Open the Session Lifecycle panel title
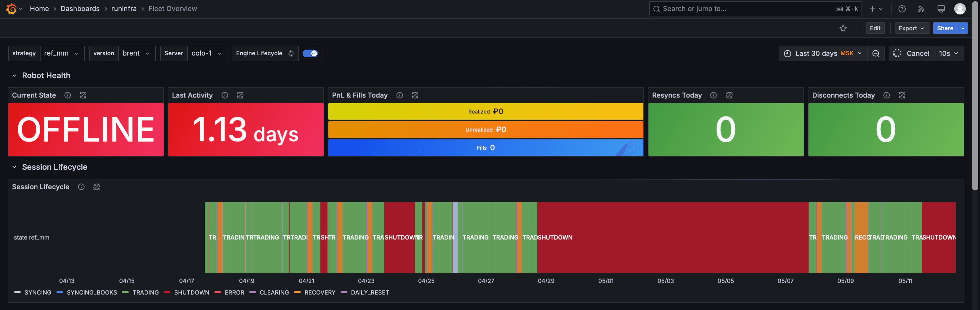This screenshot has height=310, width=980. tap(41, 187)
